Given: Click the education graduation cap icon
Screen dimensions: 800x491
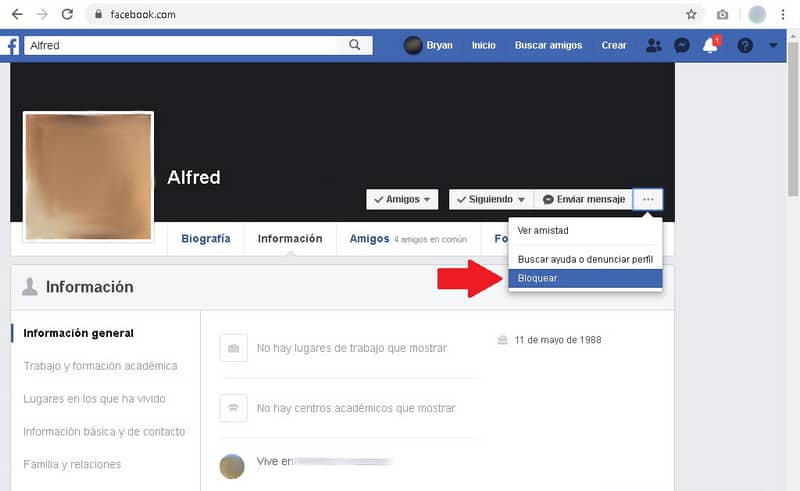Looking at the screenshot, I should (234, 408).
